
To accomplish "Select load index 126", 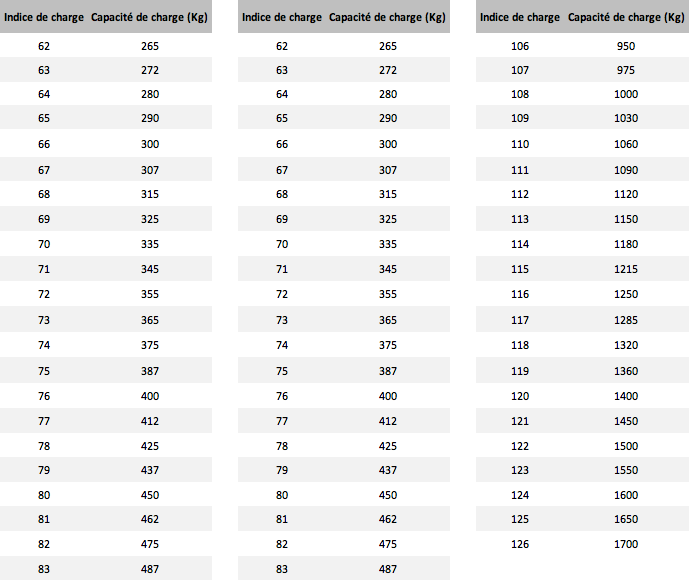I will pyautogui.click(x=519, y=544).
